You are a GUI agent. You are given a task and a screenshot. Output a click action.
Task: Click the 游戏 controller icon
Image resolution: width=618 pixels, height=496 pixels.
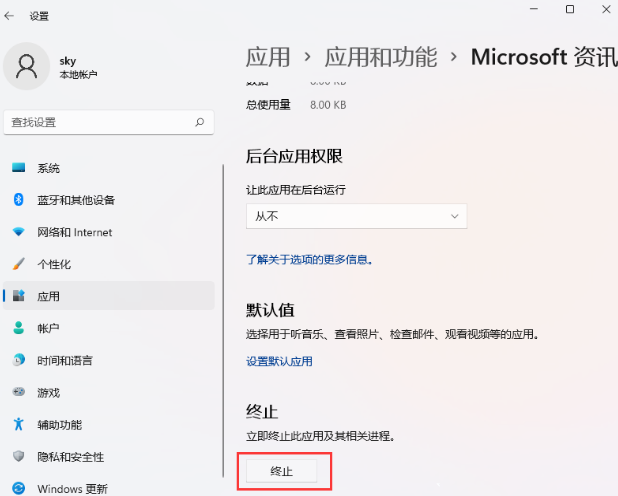coord(18,392)
